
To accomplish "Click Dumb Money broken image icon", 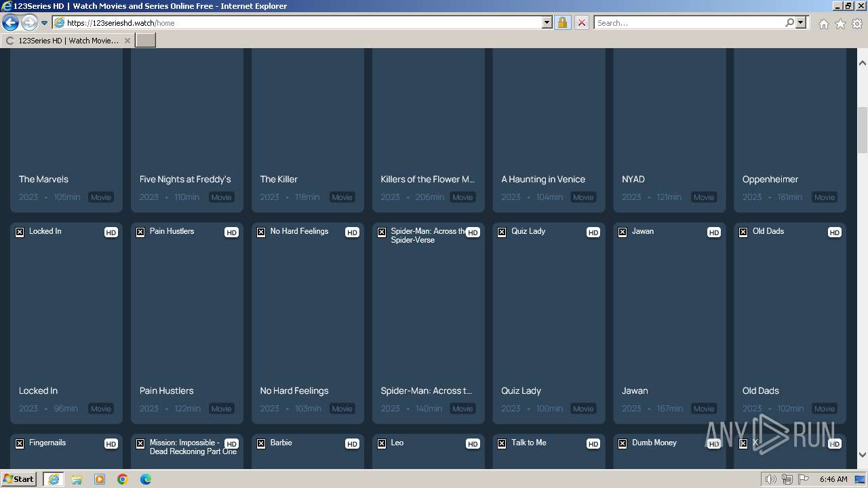I will tap(623, 444).
